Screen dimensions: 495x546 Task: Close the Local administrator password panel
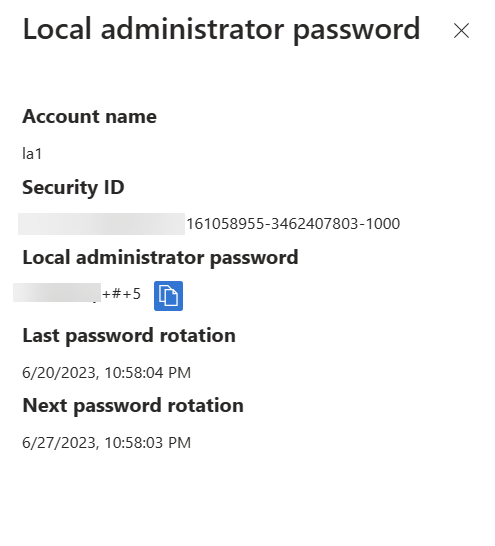pyautogui.click(x=462, y=31)
